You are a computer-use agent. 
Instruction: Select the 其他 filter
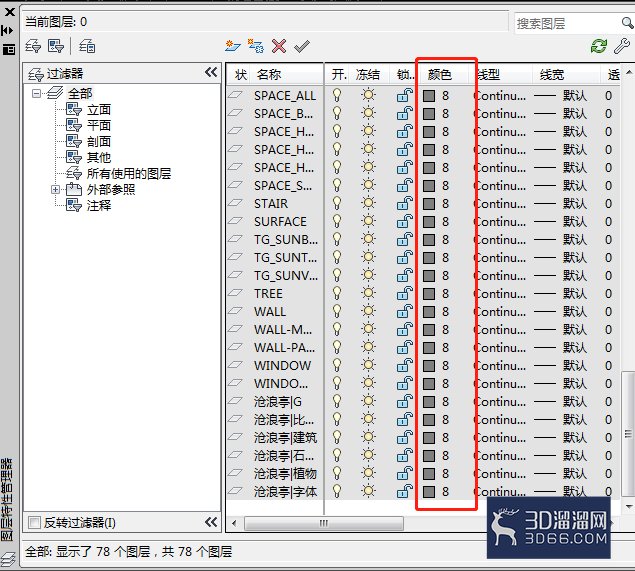98,157
